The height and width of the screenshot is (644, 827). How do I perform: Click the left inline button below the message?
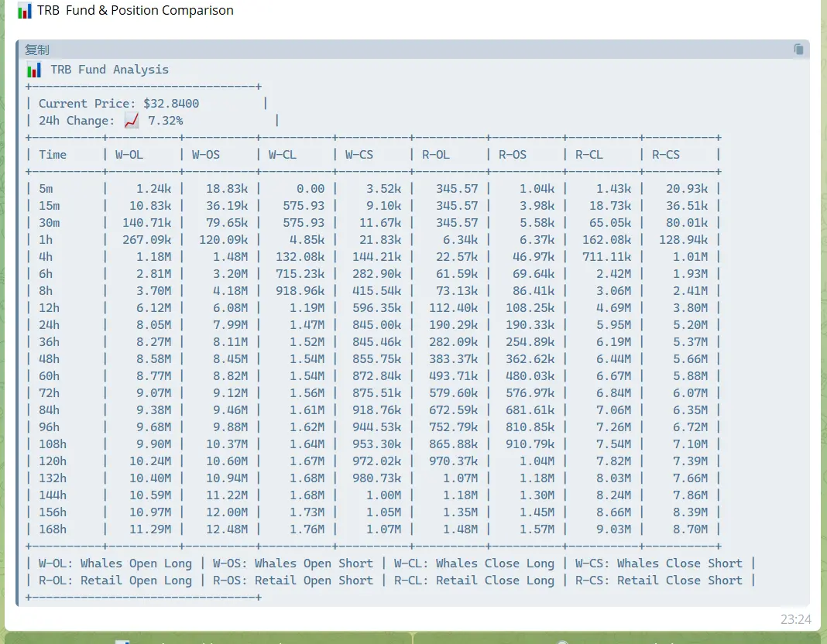[207, 639]
